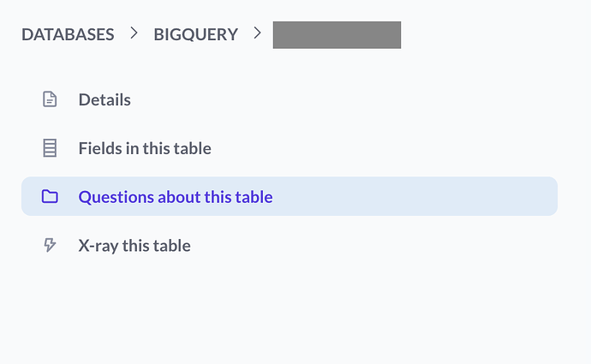Click the chevron before the table name

tap(257, 33)
